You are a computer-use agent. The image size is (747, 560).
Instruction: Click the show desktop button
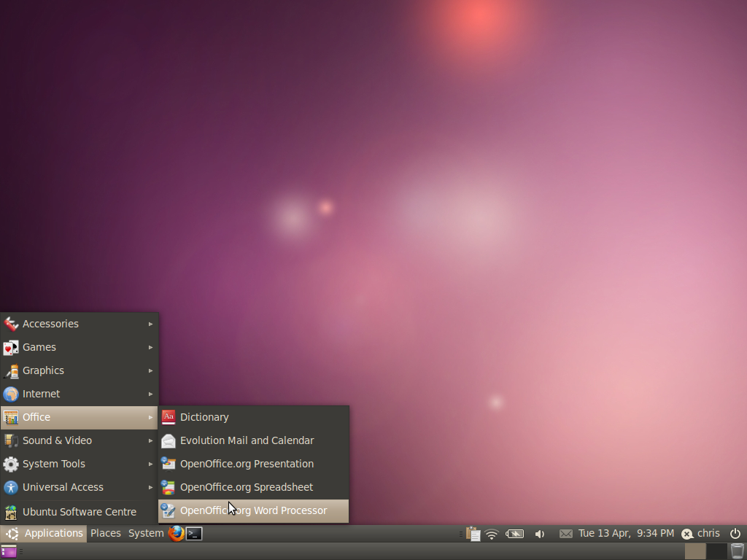pos(8,552)
